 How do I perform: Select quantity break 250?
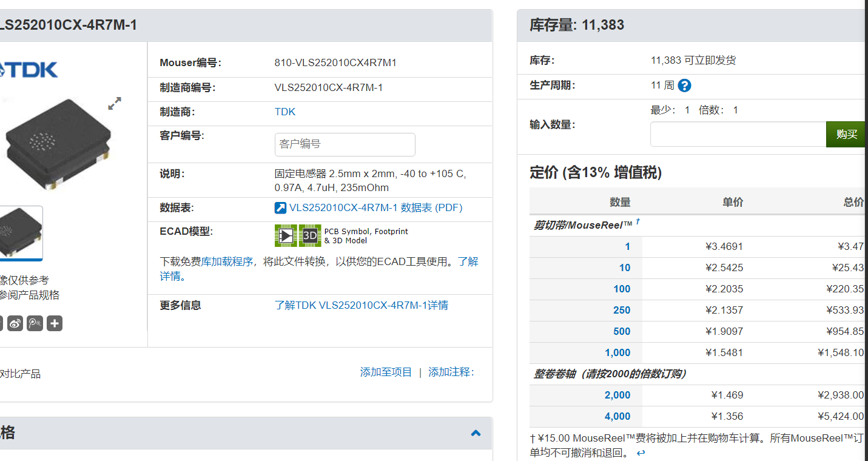point(622,310)
